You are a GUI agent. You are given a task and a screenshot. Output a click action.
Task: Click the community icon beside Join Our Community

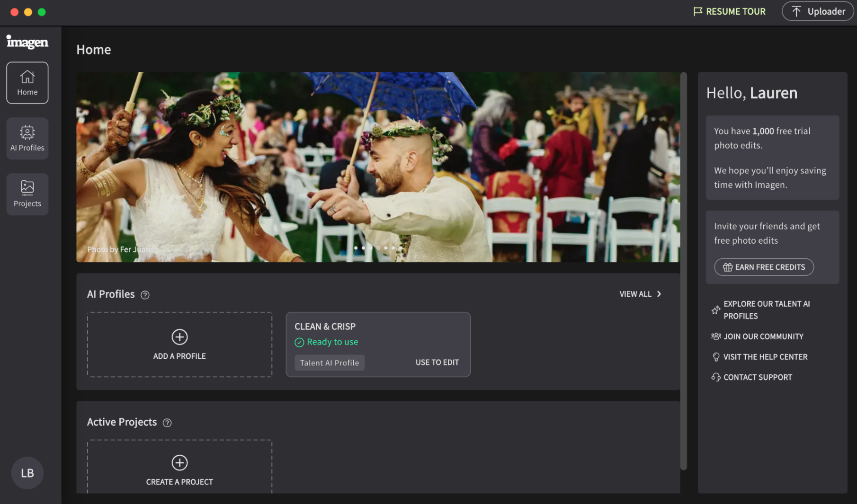715,336
